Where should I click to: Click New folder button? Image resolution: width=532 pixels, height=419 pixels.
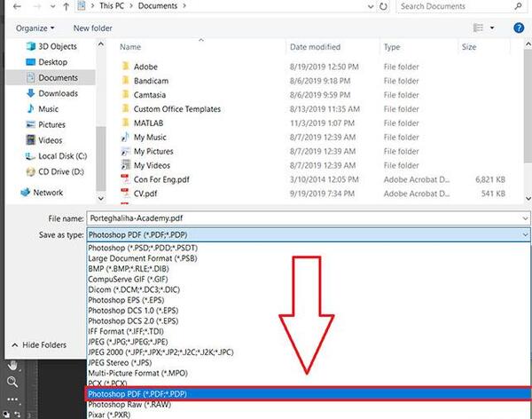pos(92,28)
